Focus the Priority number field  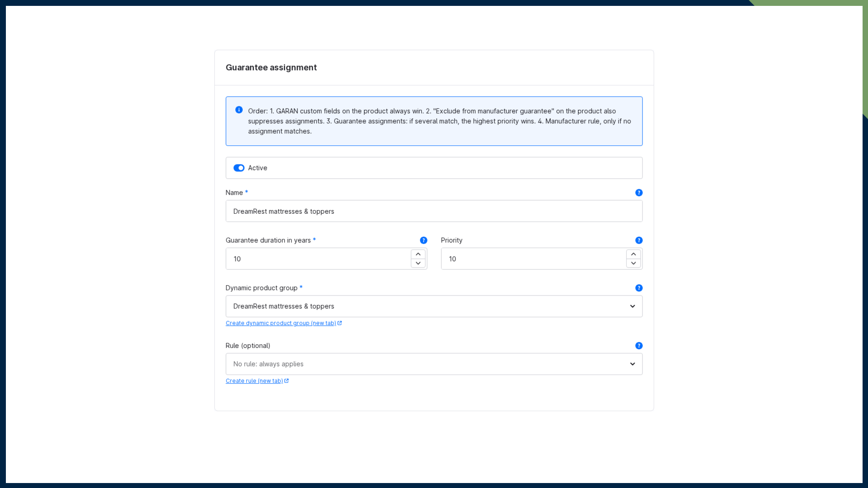pos(533,259)
